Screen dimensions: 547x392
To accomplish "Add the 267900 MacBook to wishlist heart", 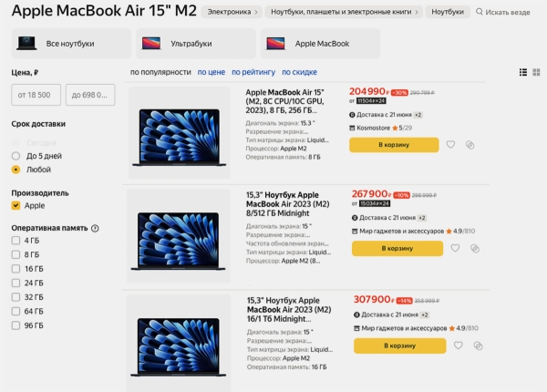I will (x=455, y=248).
